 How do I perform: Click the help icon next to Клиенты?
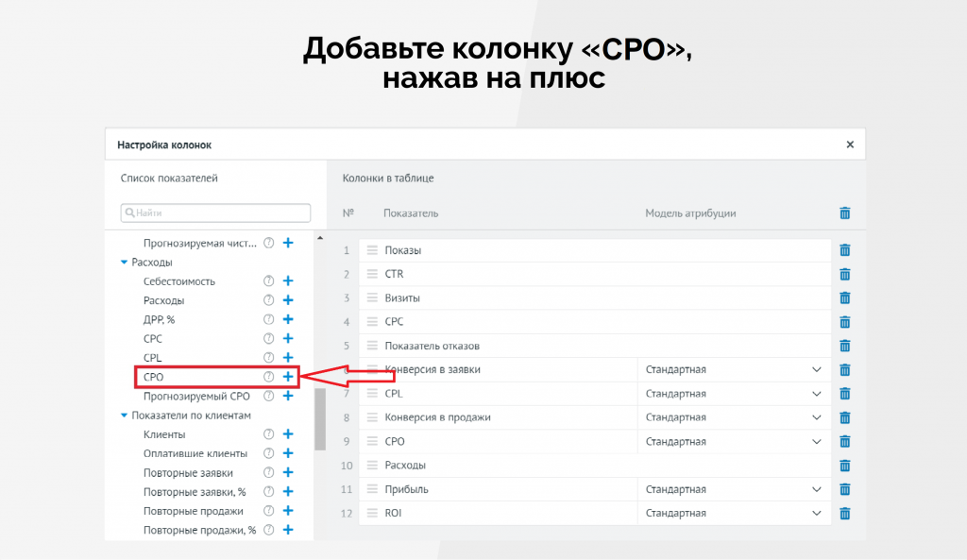[268, 434]
